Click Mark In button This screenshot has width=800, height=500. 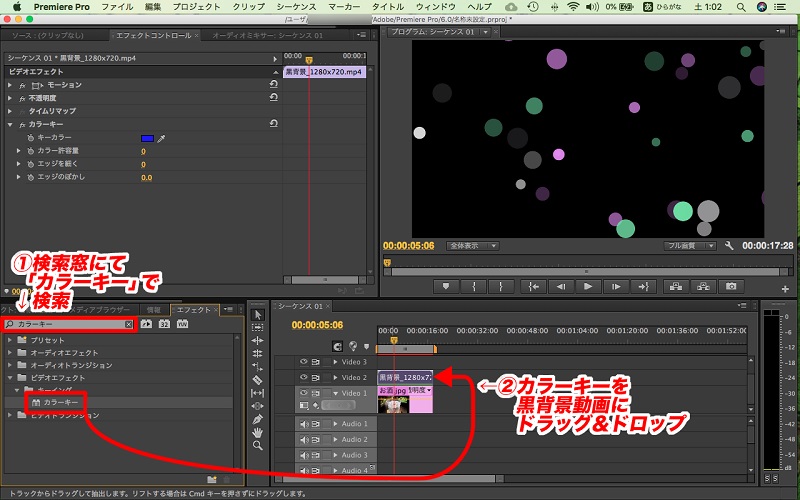[473, 287]
